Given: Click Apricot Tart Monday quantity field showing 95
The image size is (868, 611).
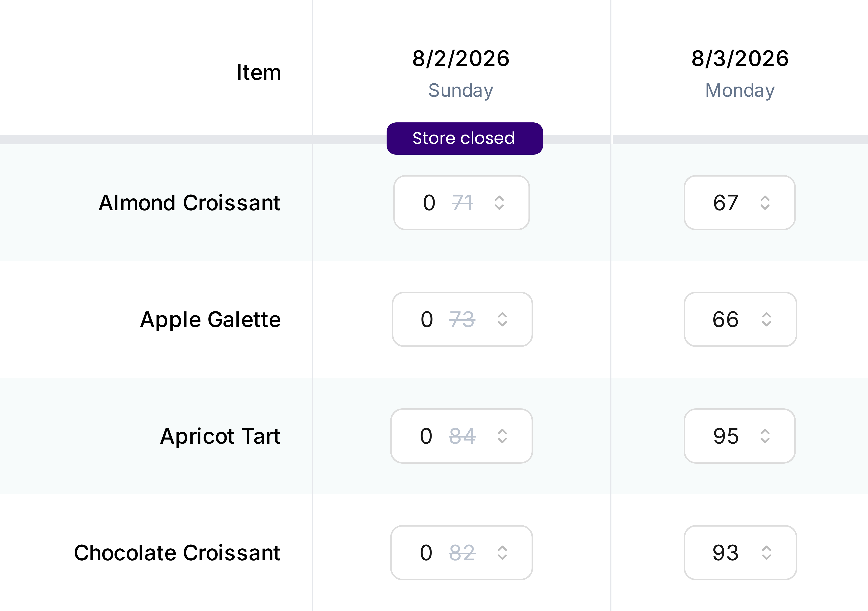Looking at the screenshot, I should click(726, 436).
